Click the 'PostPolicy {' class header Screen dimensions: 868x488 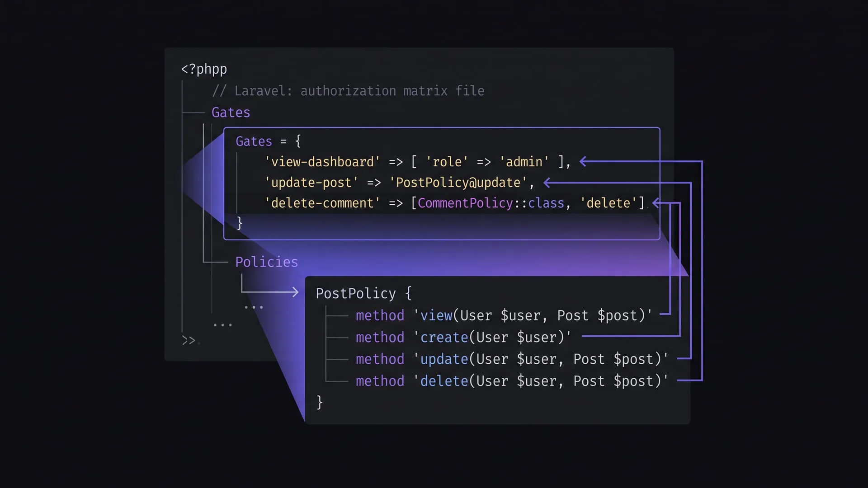click(x=364, y=294)
